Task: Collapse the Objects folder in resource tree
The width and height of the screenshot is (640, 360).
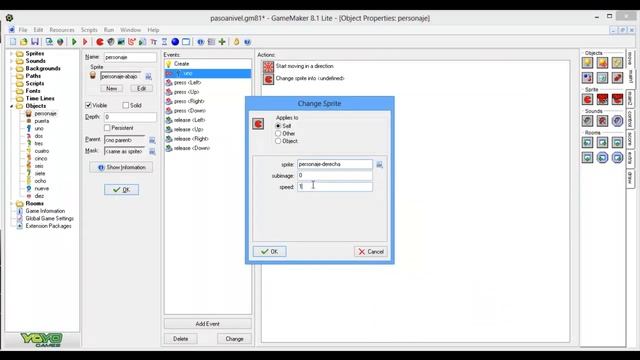Action: coord(11,106)
